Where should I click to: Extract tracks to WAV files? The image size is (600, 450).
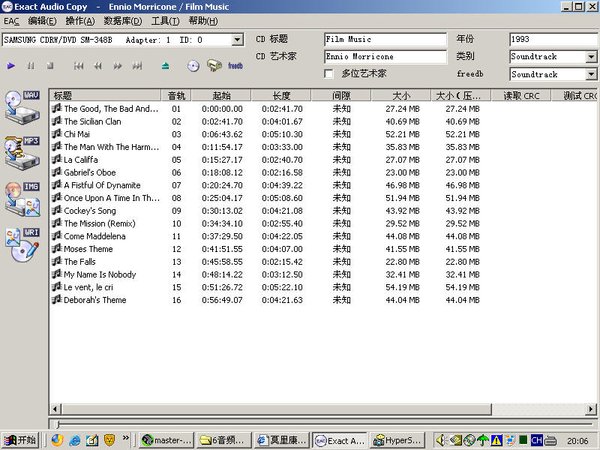coord(23,107)
